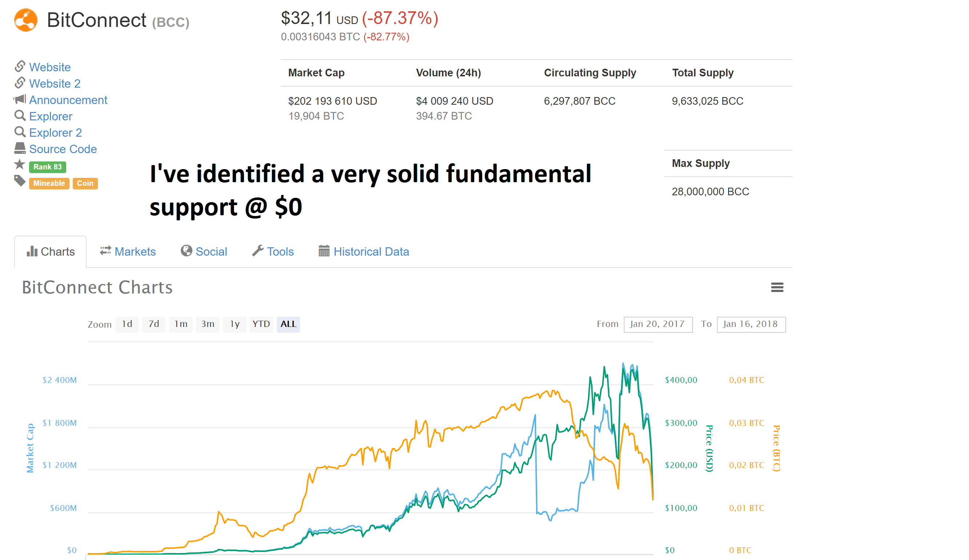Open the chart hamburger menu icon
969x560 pixels.
click(x=777, y=287)
